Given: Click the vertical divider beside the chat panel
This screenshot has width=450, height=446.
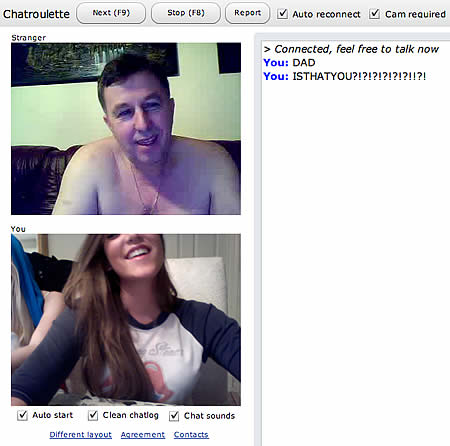Looking at the screenshot, I should point(258,239).
